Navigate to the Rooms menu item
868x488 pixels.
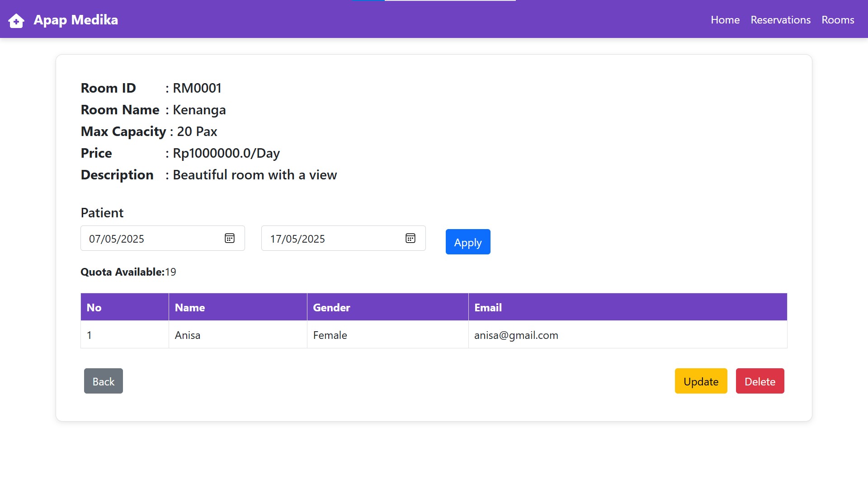point(837,20)
